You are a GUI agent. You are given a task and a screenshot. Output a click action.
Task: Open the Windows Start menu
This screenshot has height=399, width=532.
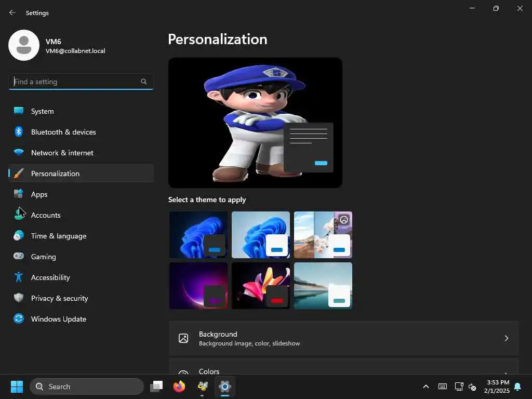click(x=17, y=387)
